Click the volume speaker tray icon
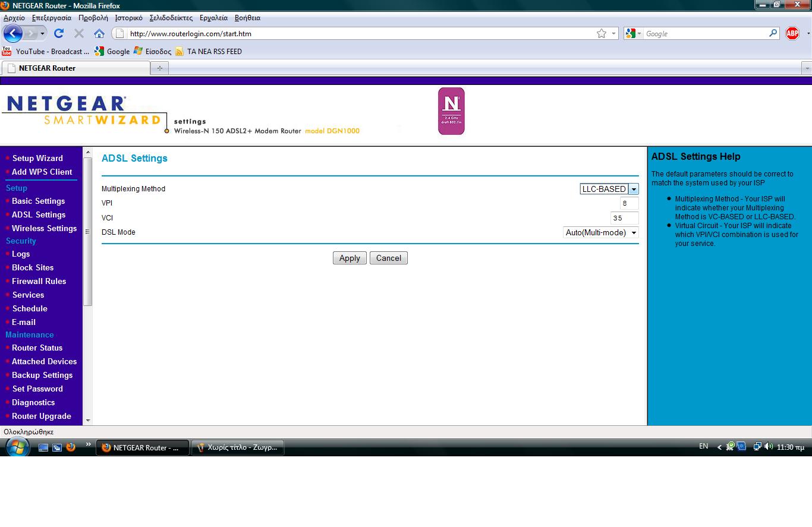The width and height of the screenshot is (812, 527). [x=768, y=447]
